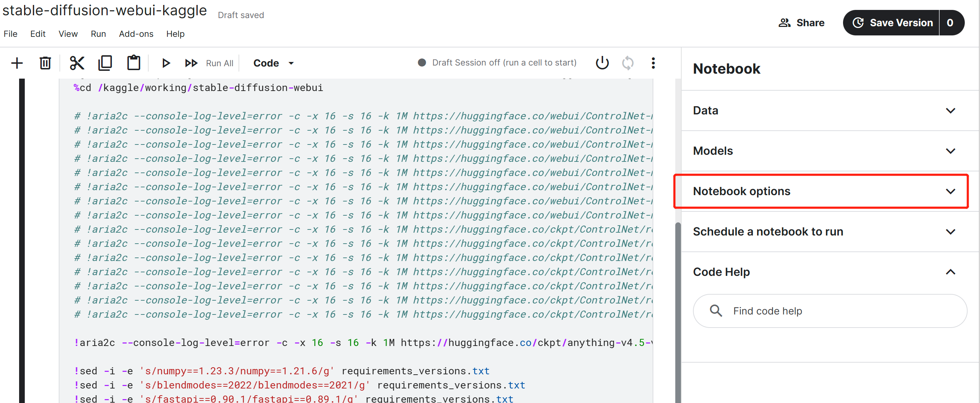Click the uncommented aria2c anything-v4.5 line

pos(363,343)
